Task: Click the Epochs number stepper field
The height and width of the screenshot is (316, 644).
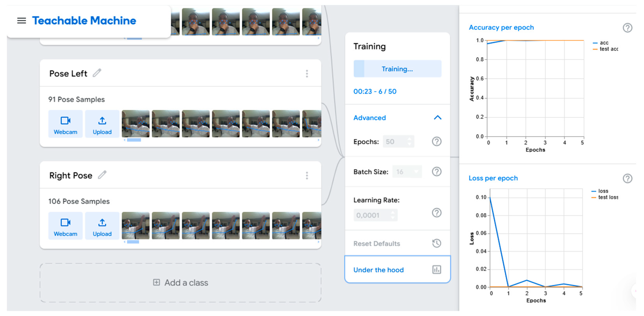Action: [x=398, y=142]
